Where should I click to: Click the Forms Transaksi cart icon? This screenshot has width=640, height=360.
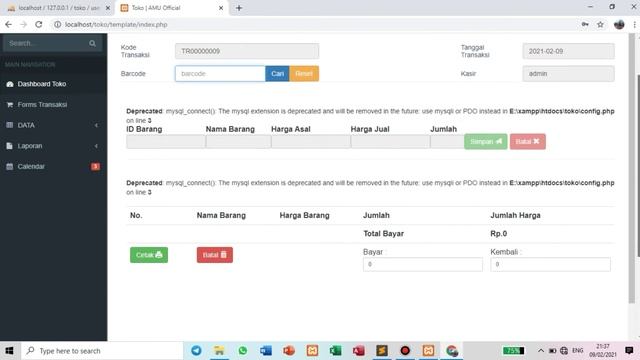click(x=10, y=104)
